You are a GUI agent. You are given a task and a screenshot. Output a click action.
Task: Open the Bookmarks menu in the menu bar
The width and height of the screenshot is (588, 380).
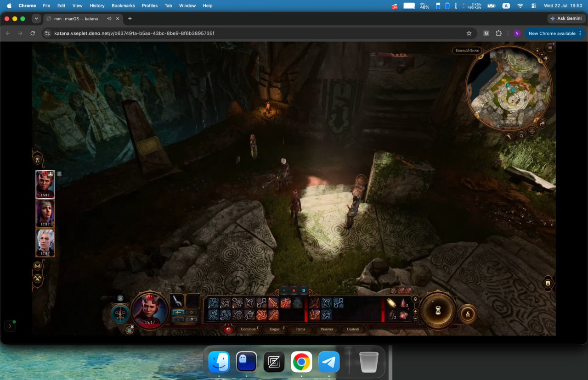[123, 6]
